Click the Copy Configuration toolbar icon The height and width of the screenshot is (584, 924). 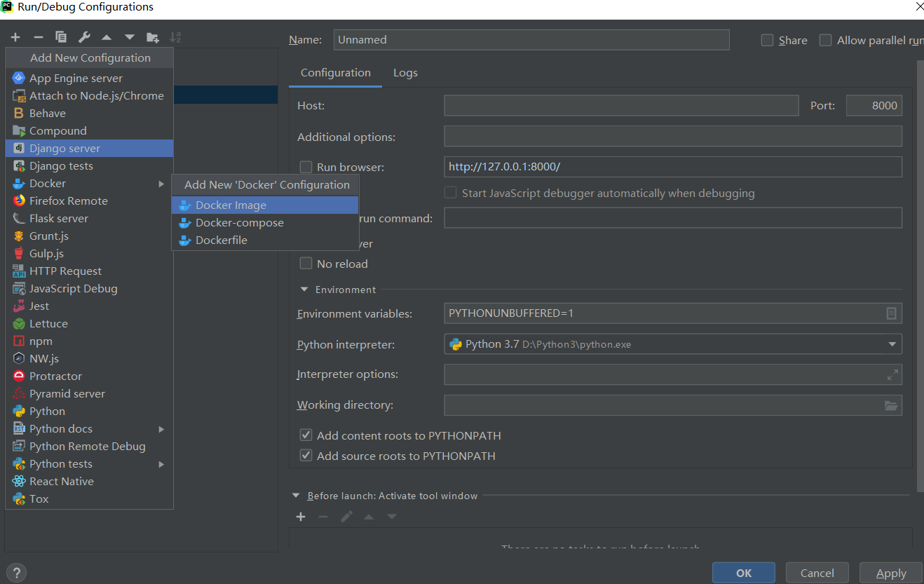pyautogui.click(x=61, y=37)
